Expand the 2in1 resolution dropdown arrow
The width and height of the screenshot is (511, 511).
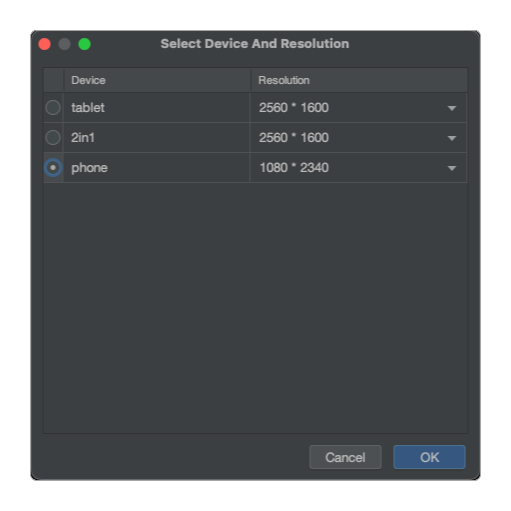coord(452,138)
